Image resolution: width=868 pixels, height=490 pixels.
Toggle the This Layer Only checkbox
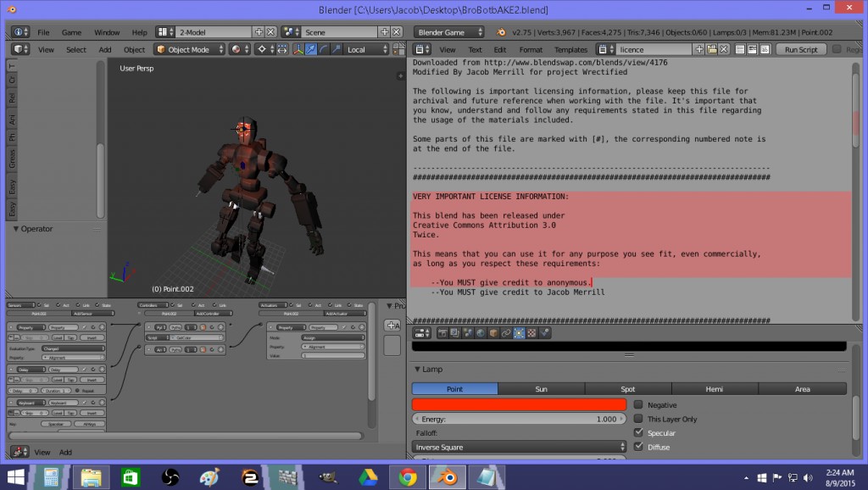(640, 419)
